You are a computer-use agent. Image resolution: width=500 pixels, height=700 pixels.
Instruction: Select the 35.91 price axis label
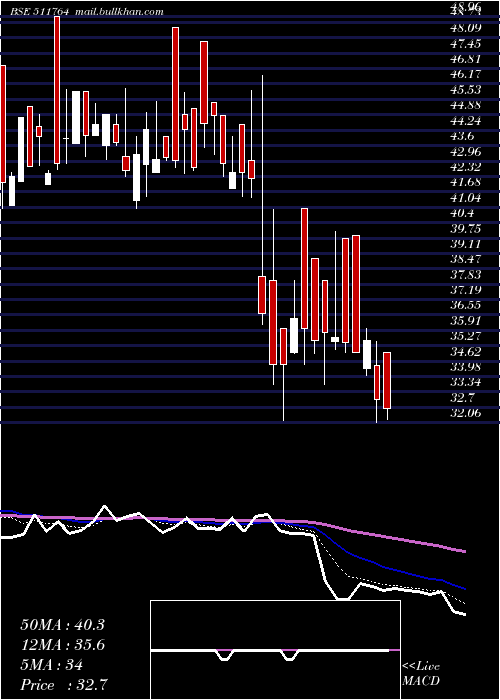[x=466, y=321]
